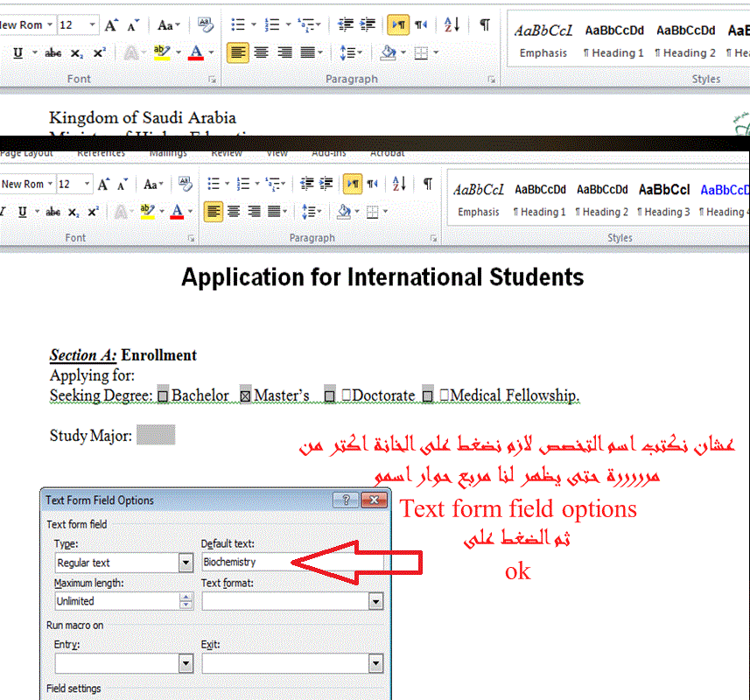The width and height of the screenshot is (750, 700).
Task: Open the Mailings ribbon tab
Action: click(167, 153)
